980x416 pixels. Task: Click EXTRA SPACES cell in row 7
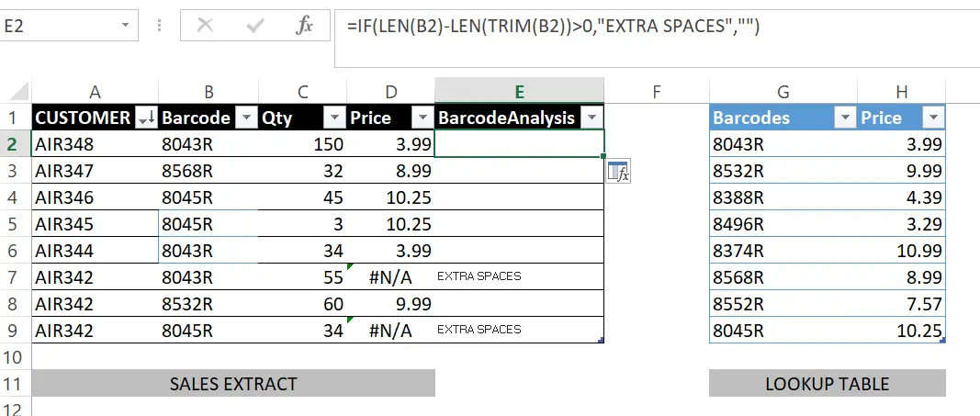coord(519,276)
